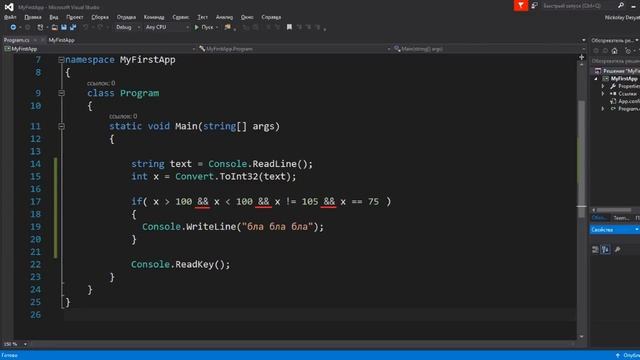Click the Open File folder icon

(x=54, y=27)
